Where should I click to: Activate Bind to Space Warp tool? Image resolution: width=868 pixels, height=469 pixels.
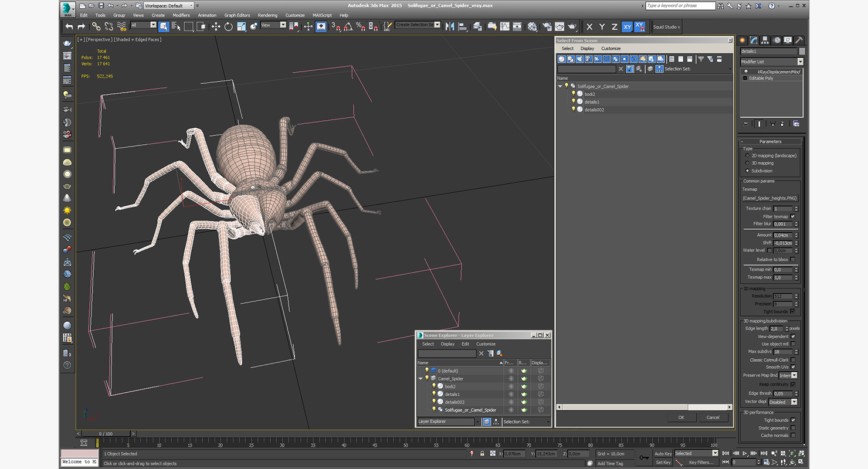pyautogui.click(x=122, y=26)
